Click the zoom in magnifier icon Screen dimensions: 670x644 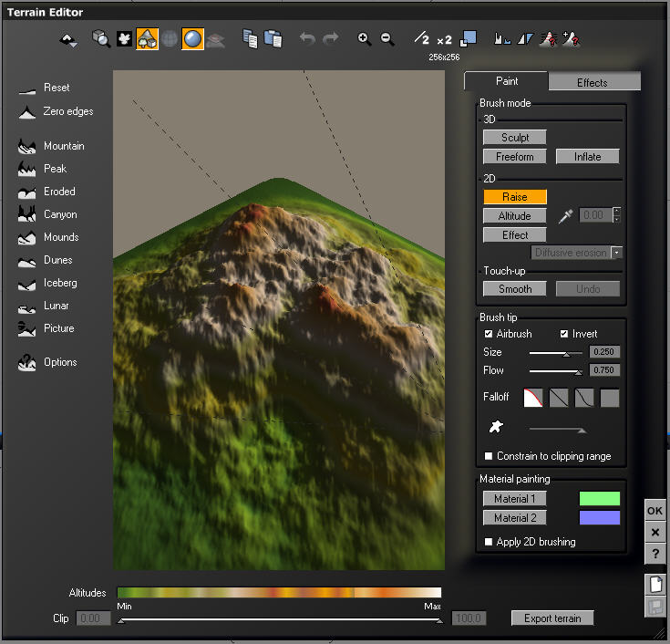365,39
